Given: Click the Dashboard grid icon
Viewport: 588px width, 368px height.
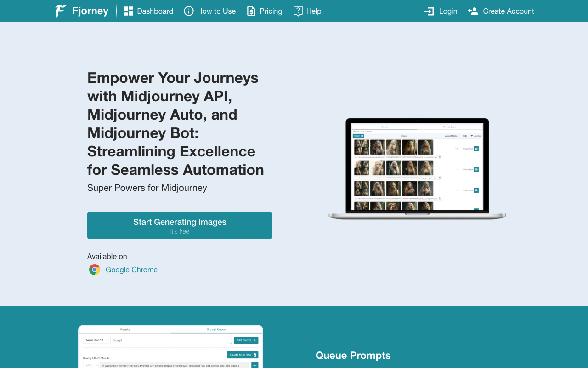Looking at the screenshot, I should (x=129, y=11).
